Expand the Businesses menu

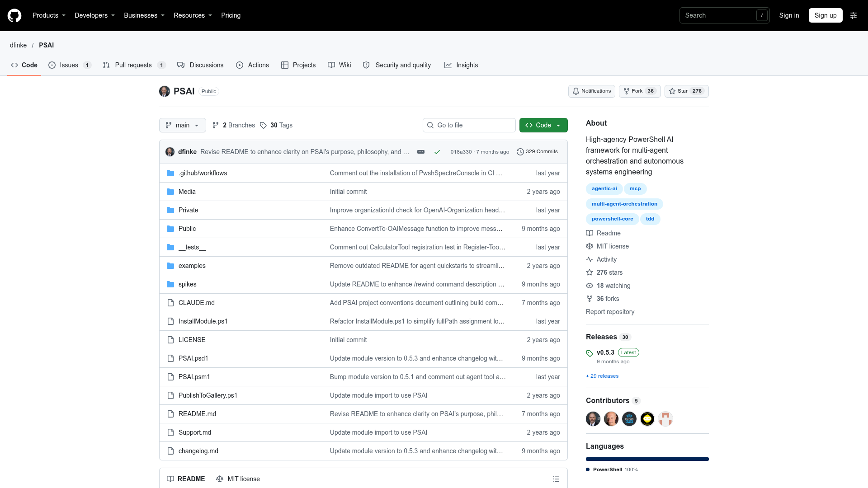[144, 15]
